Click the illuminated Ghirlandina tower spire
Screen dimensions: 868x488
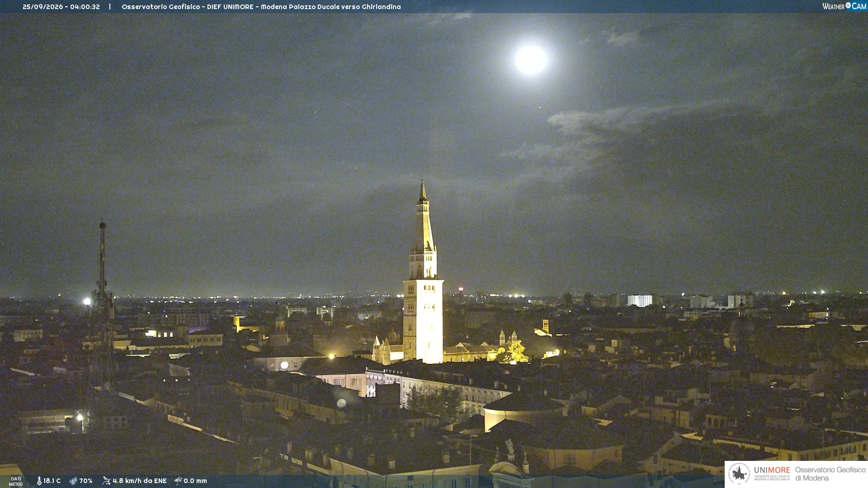point(423,271)
